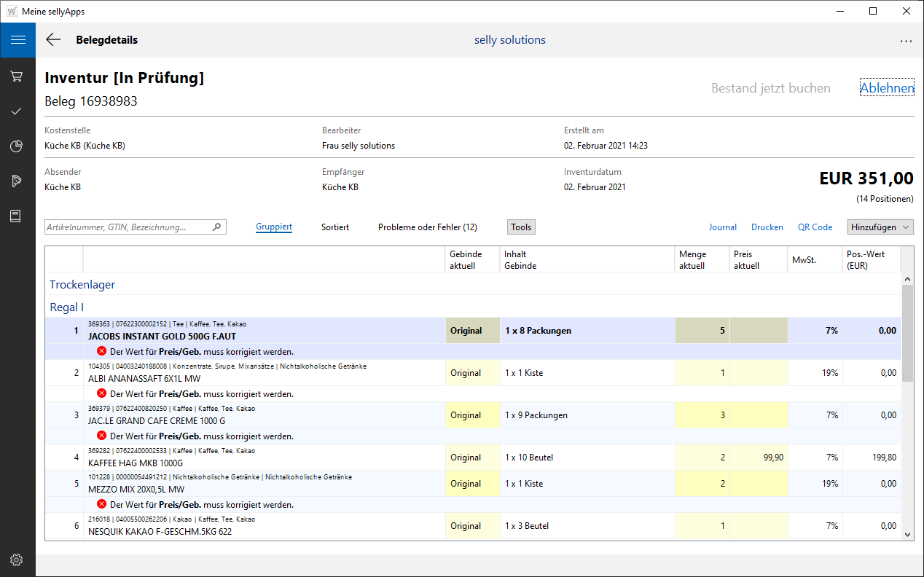
Task: Switch to the Sortiert view
Action: tap(335, 227)
